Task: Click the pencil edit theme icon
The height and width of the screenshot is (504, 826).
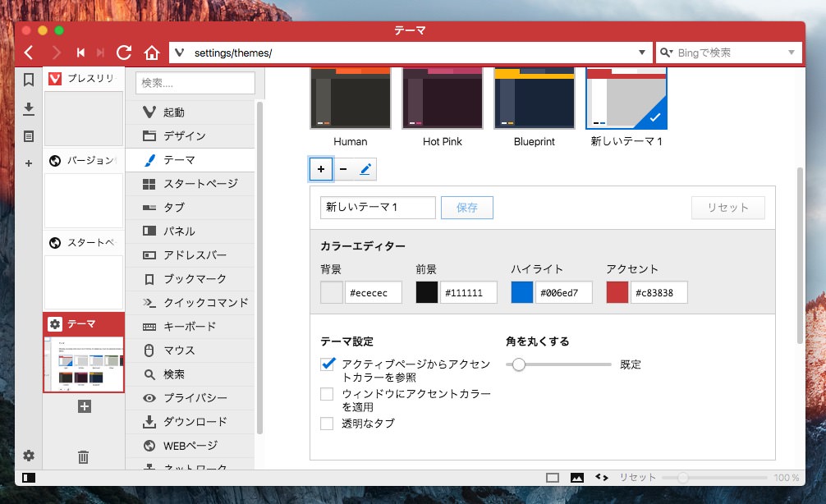Action: tap(365, 169)
